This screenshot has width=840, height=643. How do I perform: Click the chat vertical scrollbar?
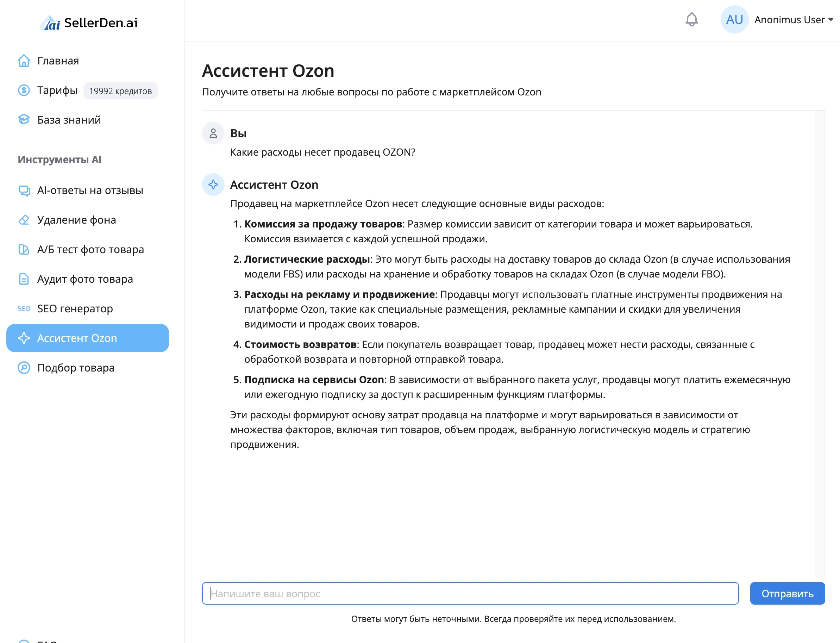click(x=820, y=343)
